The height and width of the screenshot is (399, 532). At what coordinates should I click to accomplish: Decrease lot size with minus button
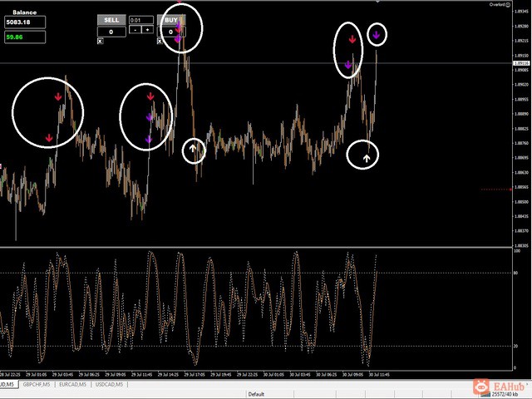click(135, 30)
